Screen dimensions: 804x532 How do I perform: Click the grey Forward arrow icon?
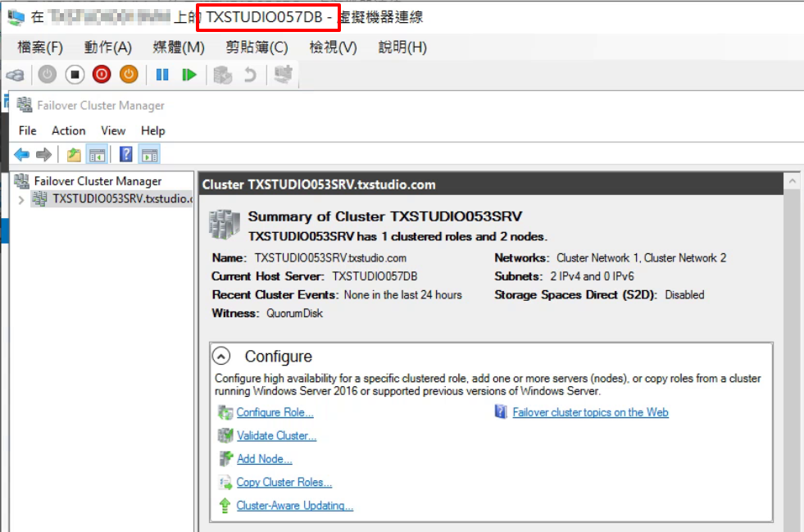[44, 154]
